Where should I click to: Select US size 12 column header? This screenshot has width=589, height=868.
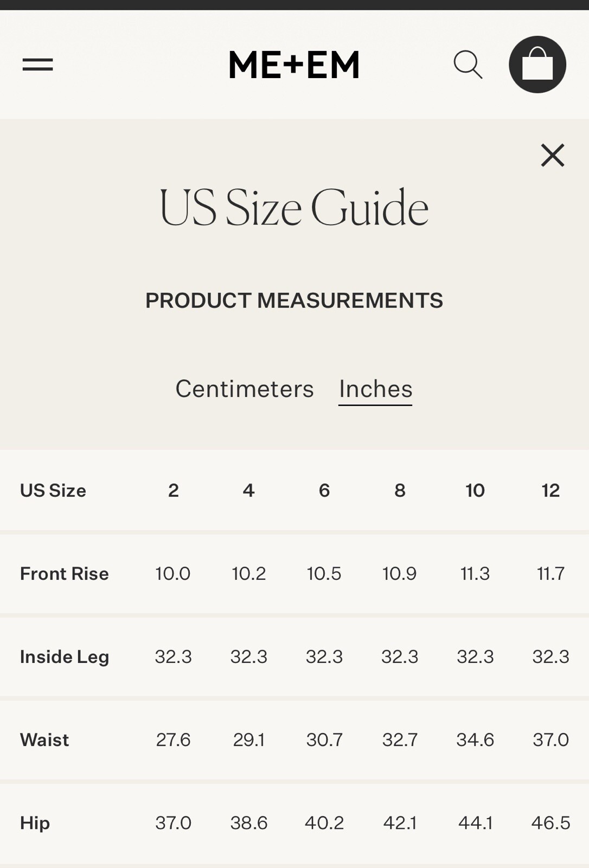point(550,490)
